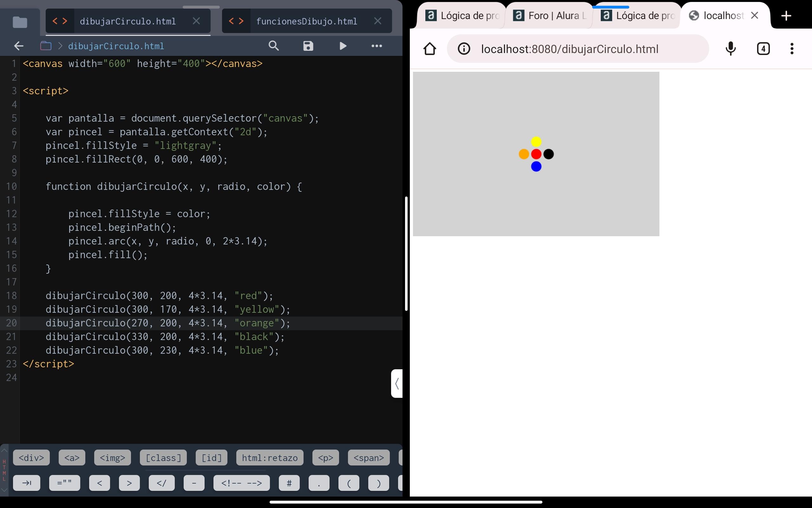Insert the [id] attribute snippet
Image resolution: width=812 pixels, height=508 pixels.
click(x=211, y=458)
